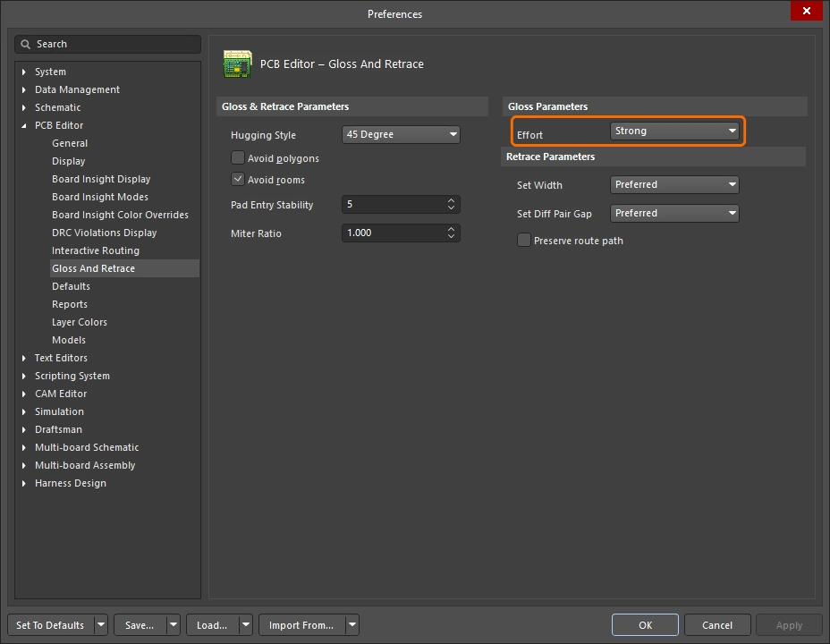The image size is (830, 644).
Task: Collapse the PCB Editor tree section
Action: [22, 125]
